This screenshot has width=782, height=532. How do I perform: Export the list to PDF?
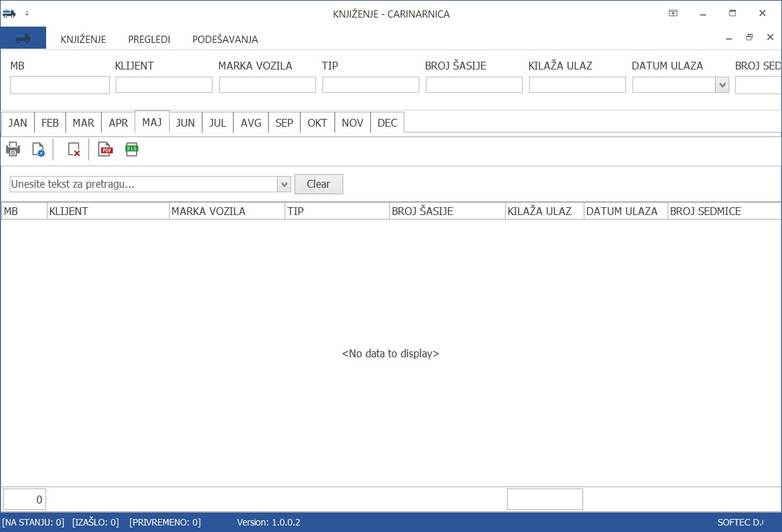(x=105, y=149)
